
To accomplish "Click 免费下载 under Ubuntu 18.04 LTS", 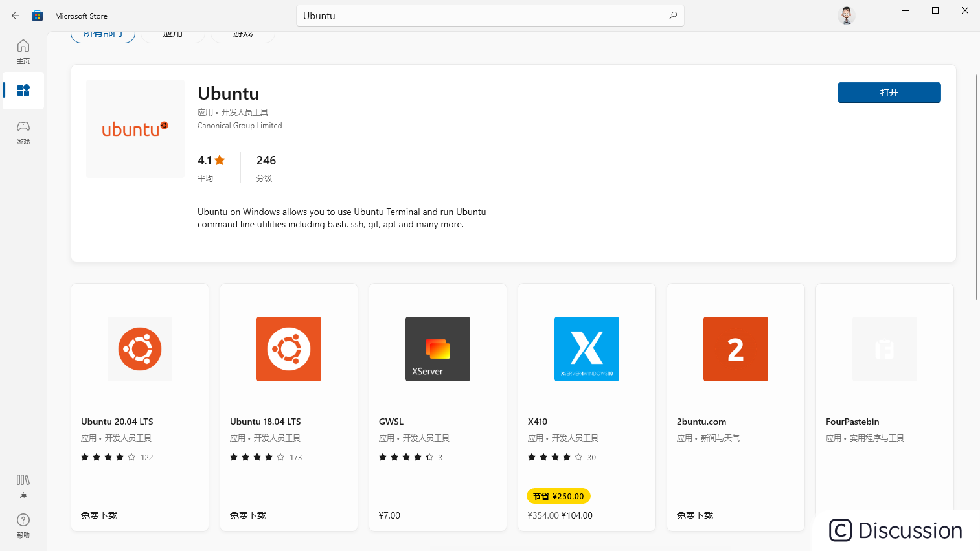I will 248,515.
